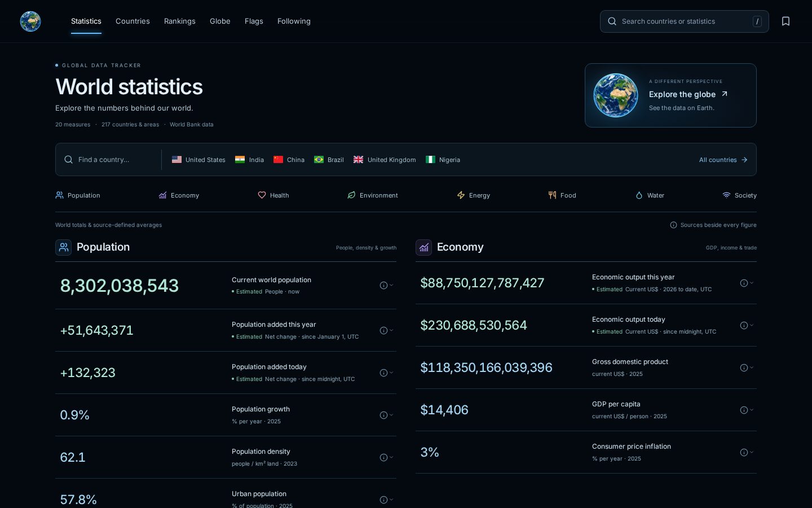This screenshot has height=508, width=812.
Task: Select the Population category link
Action: 78,195
